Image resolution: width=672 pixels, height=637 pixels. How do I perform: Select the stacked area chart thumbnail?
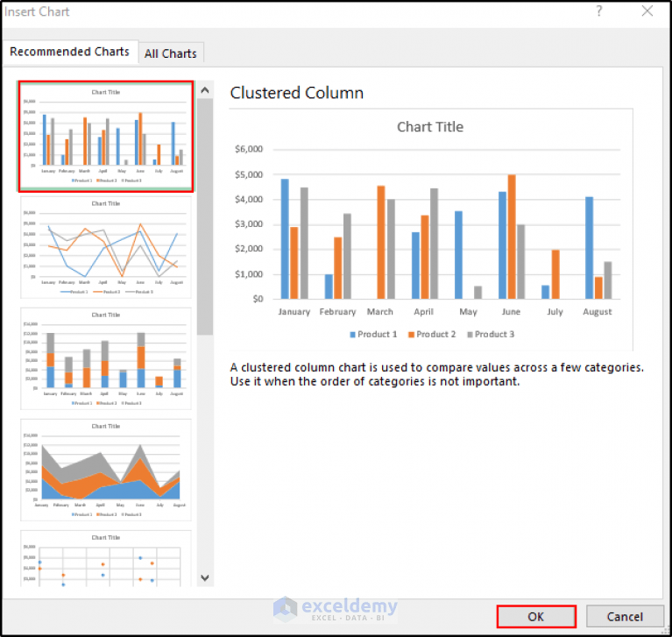click(x=106, y=470)
